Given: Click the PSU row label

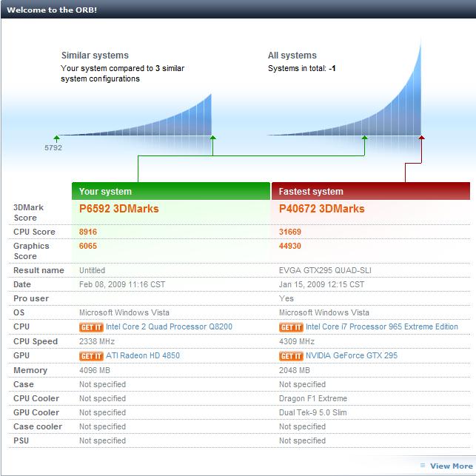Looking at the screenshot, I should [21, 440].
